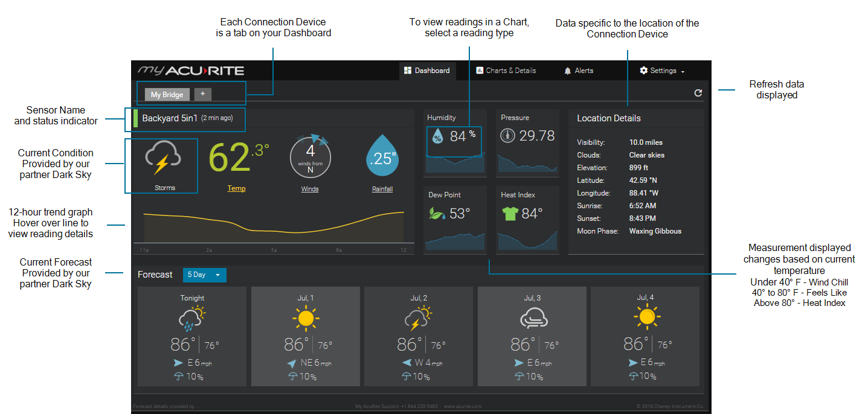Click the Jul, 1 sunny forecast icon
868x414 pixels.
point(306,317)
